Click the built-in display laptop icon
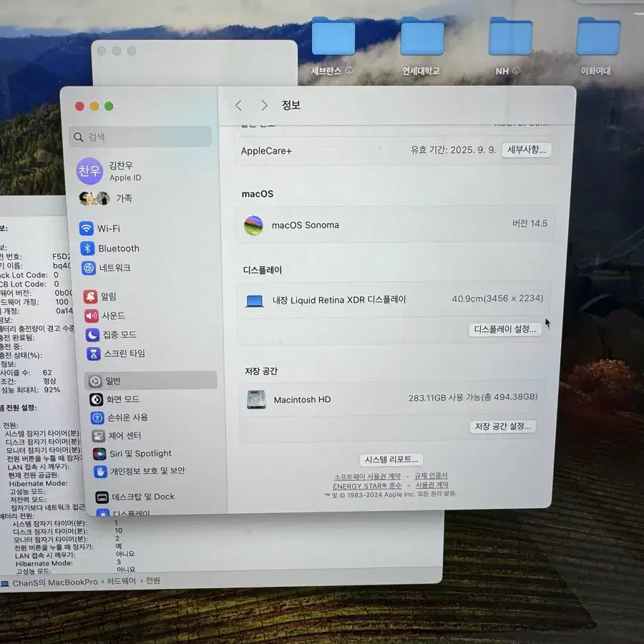The width and height of the screenshot is (644, 644). click(255, 301)
